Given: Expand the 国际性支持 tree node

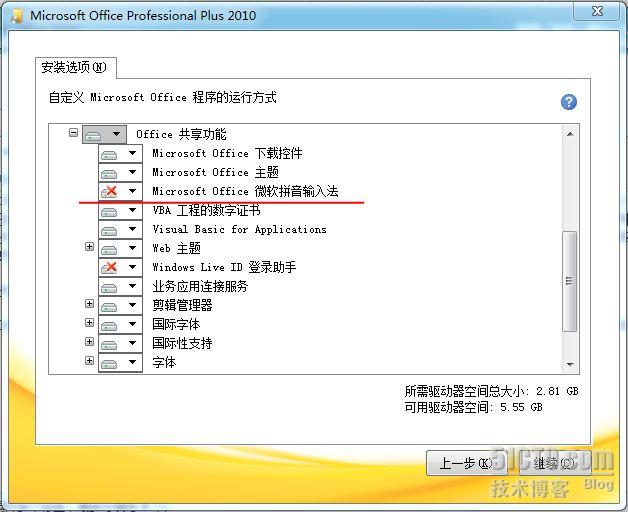Looking at the screenshot, I should pos(89,342).
